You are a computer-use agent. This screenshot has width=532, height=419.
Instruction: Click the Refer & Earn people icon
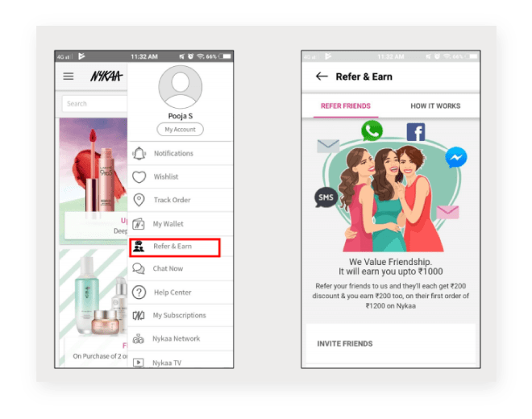point(139,247)
